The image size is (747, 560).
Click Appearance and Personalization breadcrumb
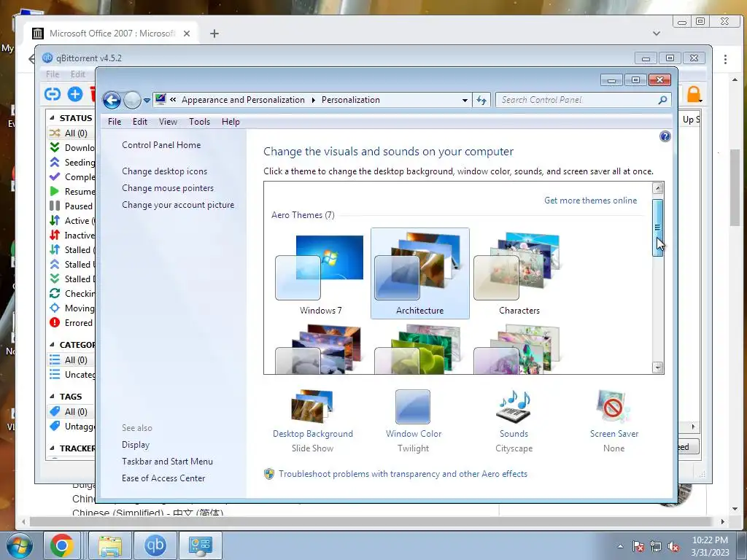click(243, 100)
